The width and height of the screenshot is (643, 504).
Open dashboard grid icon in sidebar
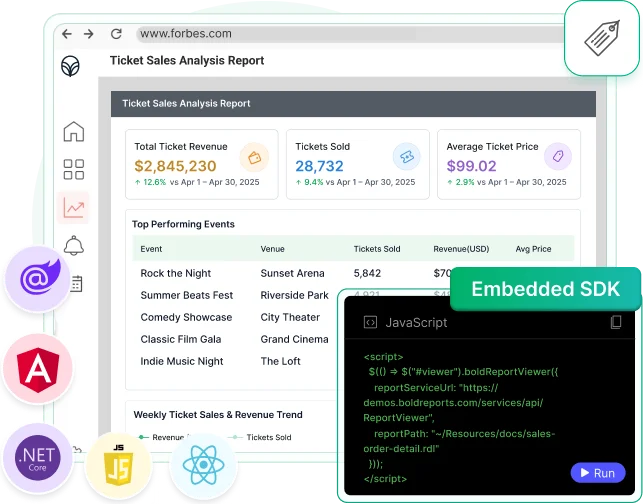coord(74,169)
